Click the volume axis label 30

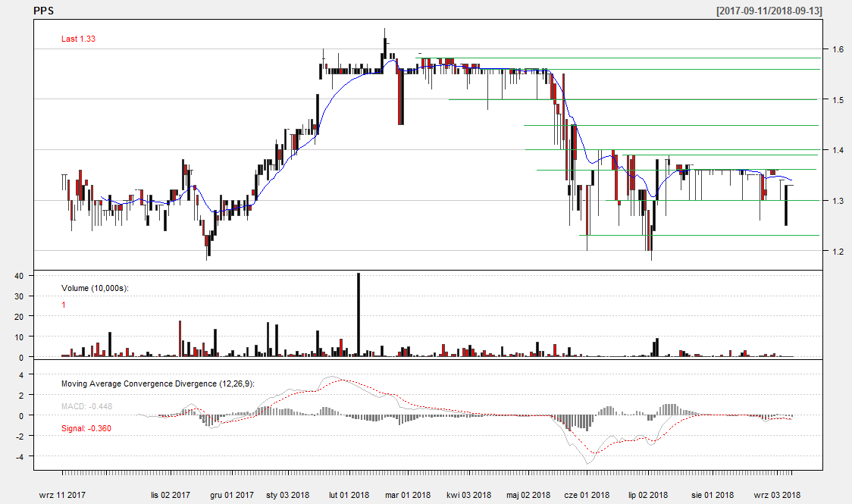pyautogui.click(x=19, y=296)
